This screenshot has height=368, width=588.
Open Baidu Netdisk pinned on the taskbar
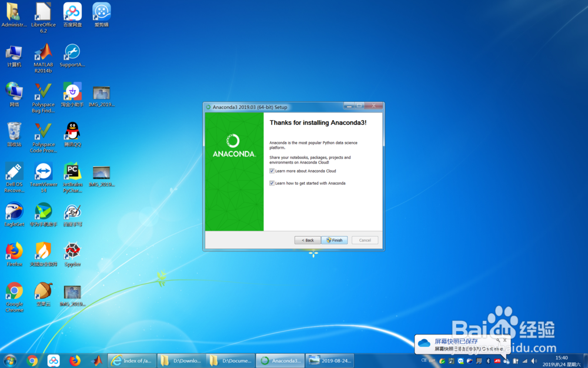pos(54,361)
